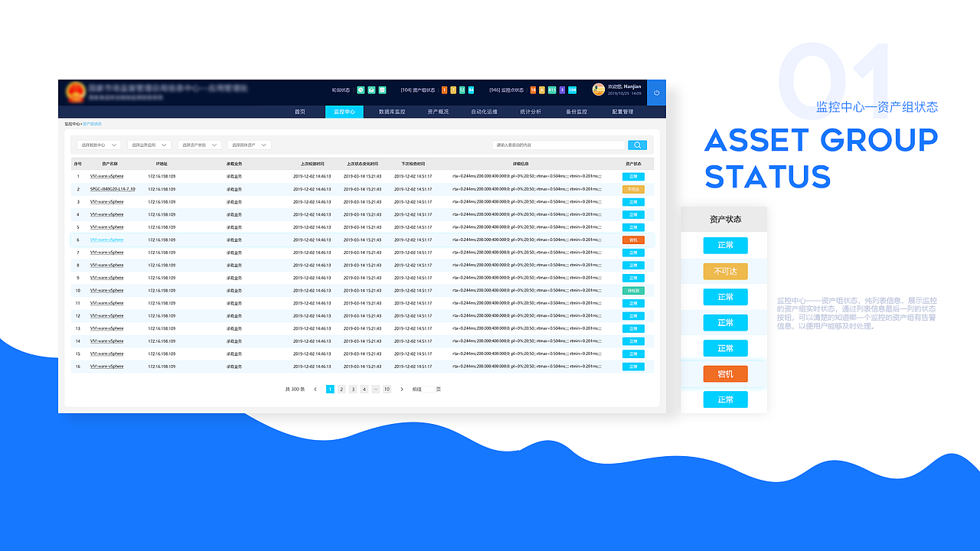Viewport: 980px width, 551px height.
Task: Switch to the 首页 tab
Action: click(299, 112)
